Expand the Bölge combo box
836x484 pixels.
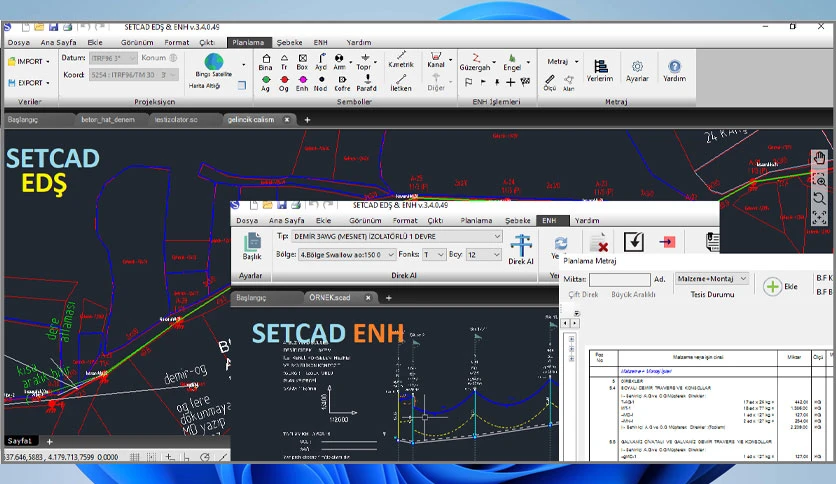(x=347, y=255)
